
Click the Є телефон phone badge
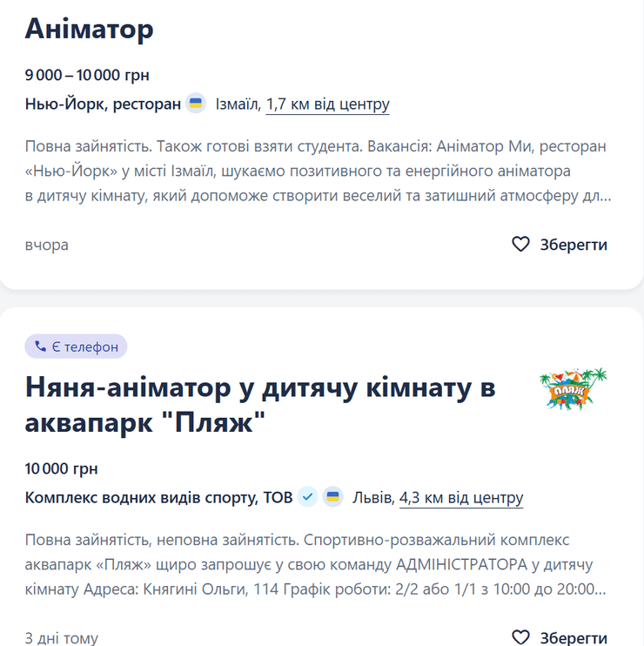point(77,347)
